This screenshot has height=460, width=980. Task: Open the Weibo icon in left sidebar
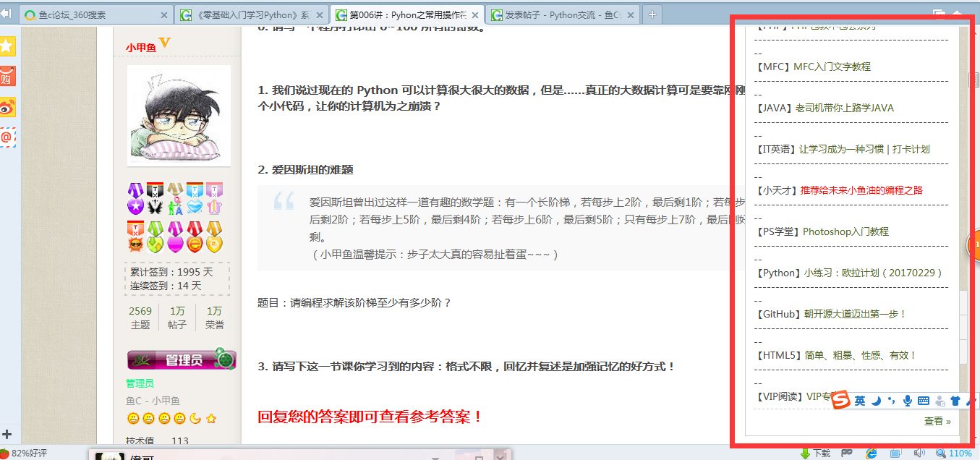point(7,107)
